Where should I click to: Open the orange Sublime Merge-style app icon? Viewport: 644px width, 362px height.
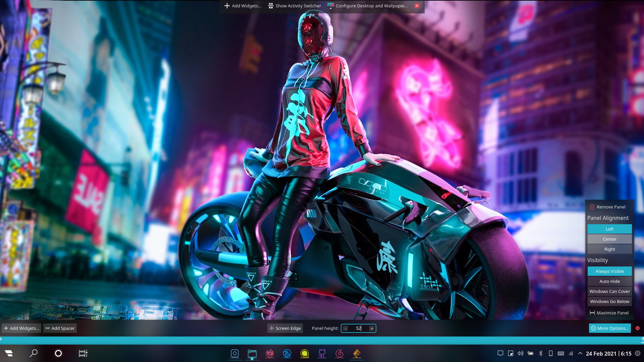click(357, 353)
